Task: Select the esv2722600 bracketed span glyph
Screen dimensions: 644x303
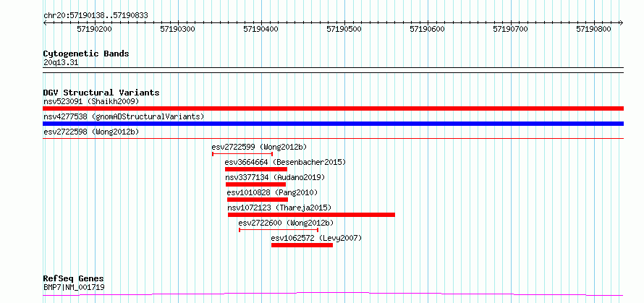Action: pos(279,230)
